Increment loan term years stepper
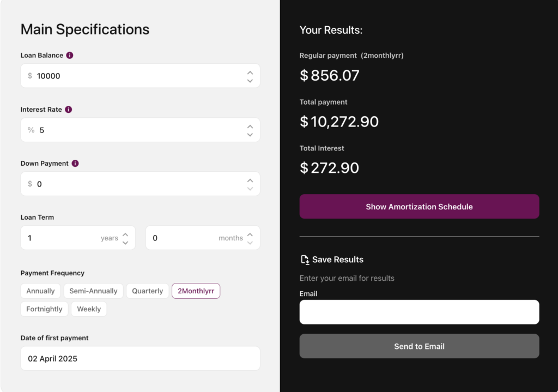Viewport: 558px width, 392px height. (x=125, y=234)
